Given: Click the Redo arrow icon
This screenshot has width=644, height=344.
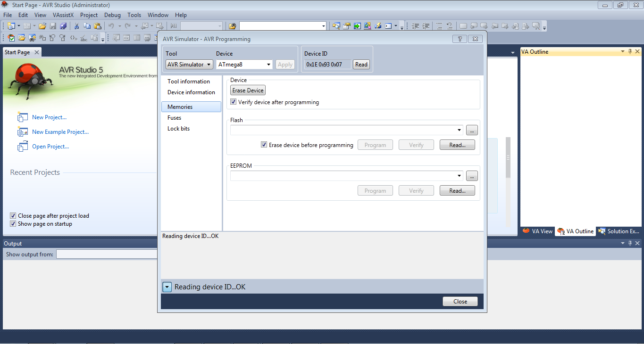Looking at the screenshot, I should [127, 26].
